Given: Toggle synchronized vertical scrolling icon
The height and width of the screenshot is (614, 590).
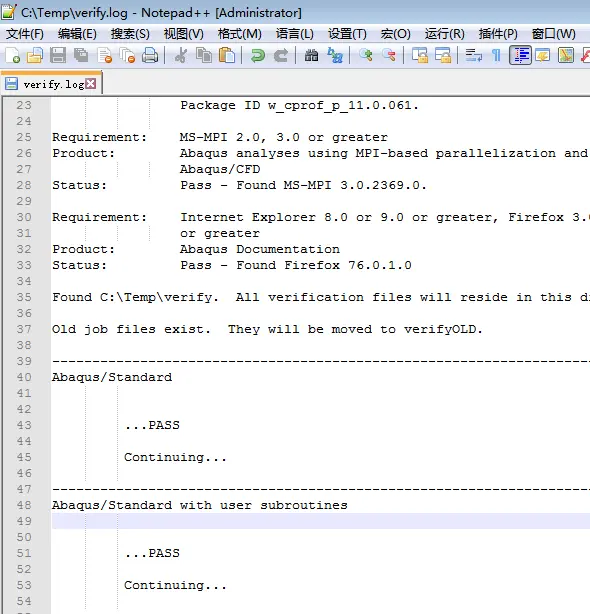Looking at the screenshot, I should click(x=420, y=56).
